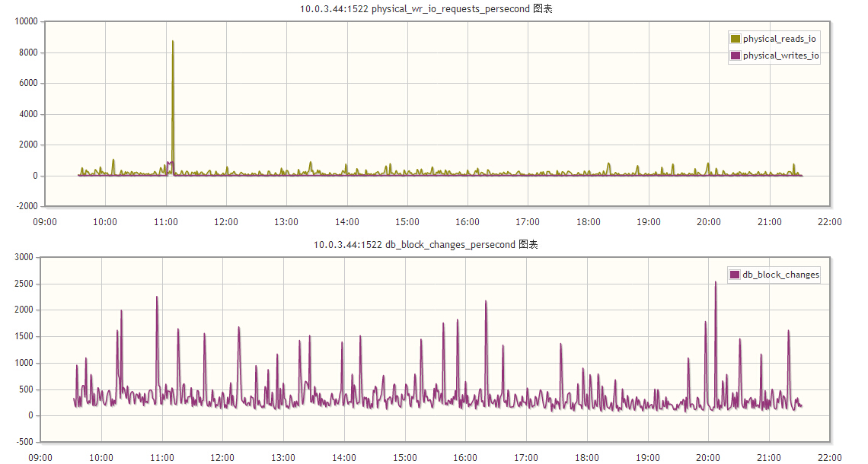Click the db_block_changes purple legend swatch
Viewport: 868px width, 464px height.
coord(735,275)
